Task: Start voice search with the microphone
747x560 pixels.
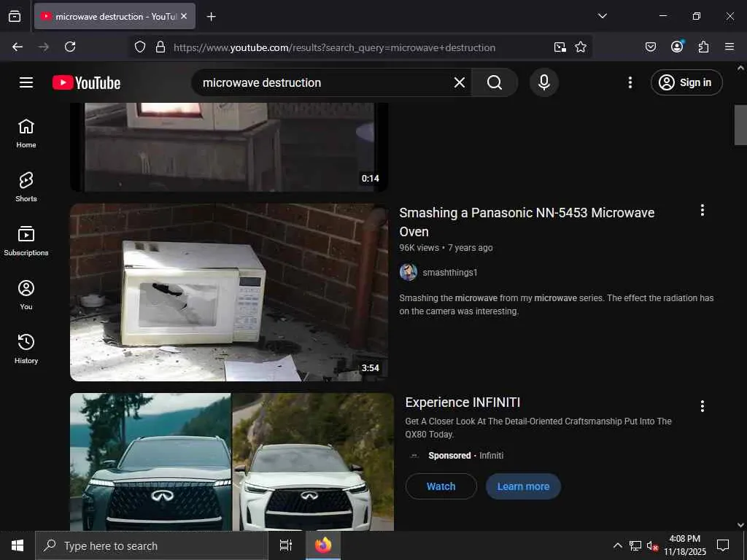Action: 544,82
